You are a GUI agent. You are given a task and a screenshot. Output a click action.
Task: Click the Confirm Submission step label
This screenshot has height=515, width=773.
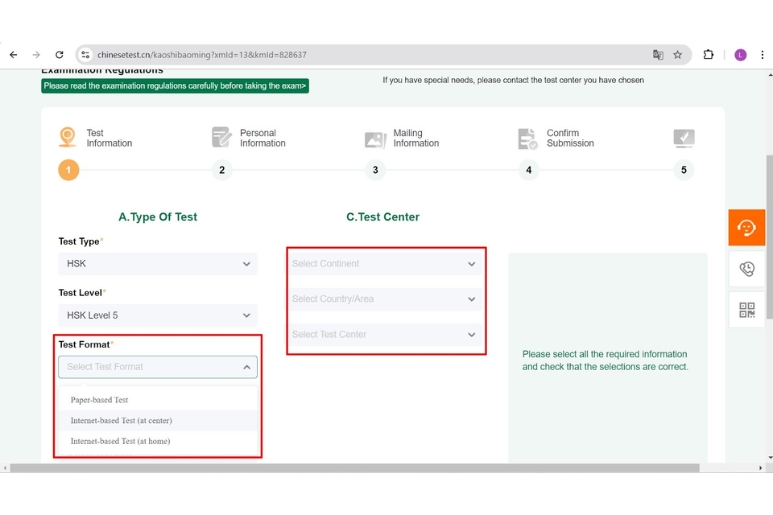pyautogui.click(x=570, y=138)
